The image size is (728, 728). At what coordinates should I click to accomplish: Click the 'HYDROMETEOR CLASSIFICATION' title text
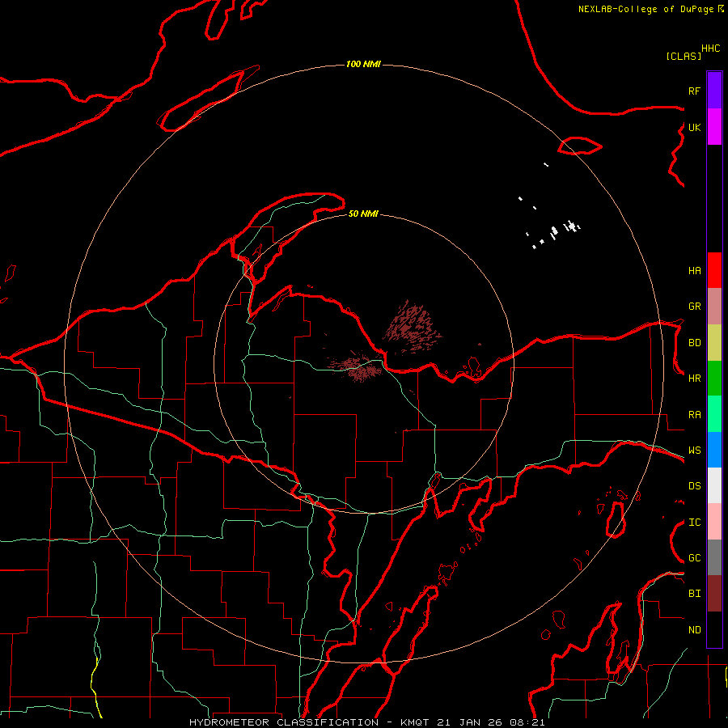tap(284, 722)
